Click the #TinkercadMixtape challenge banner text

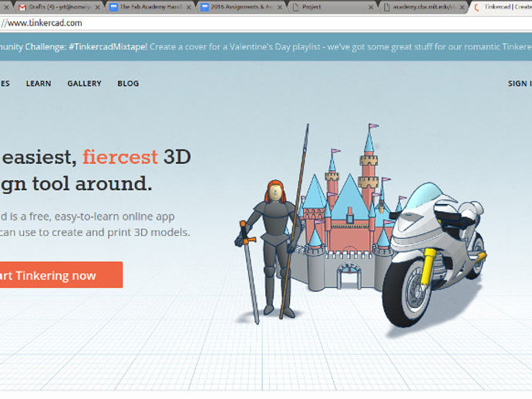coord(108,47)
